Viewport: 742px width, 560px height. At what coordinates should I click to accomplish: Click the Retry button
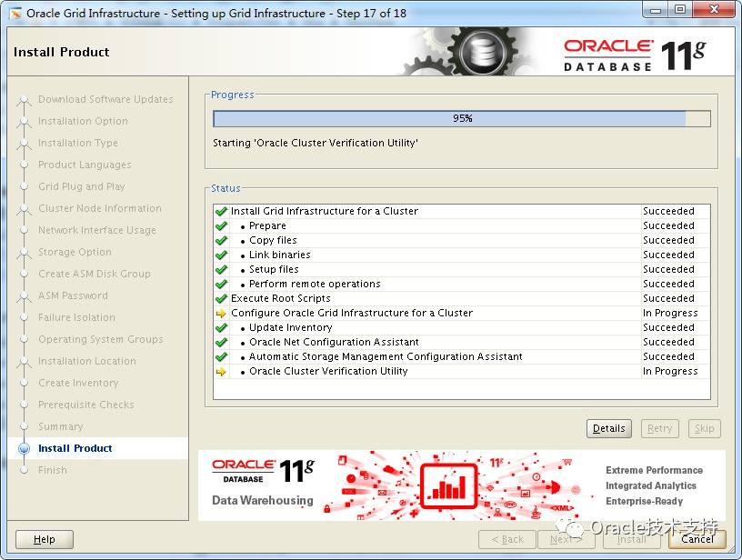point(659,428)
